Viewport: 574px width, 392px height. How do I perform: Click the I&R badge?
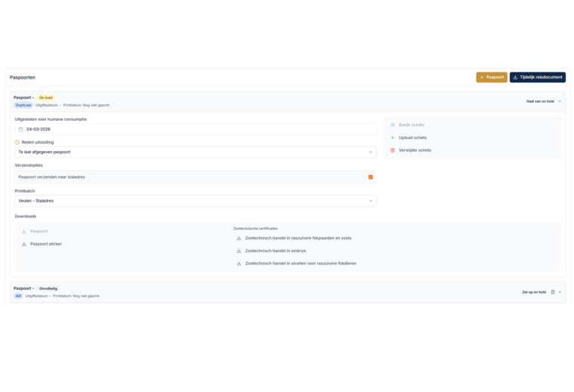tap(18, 296)
